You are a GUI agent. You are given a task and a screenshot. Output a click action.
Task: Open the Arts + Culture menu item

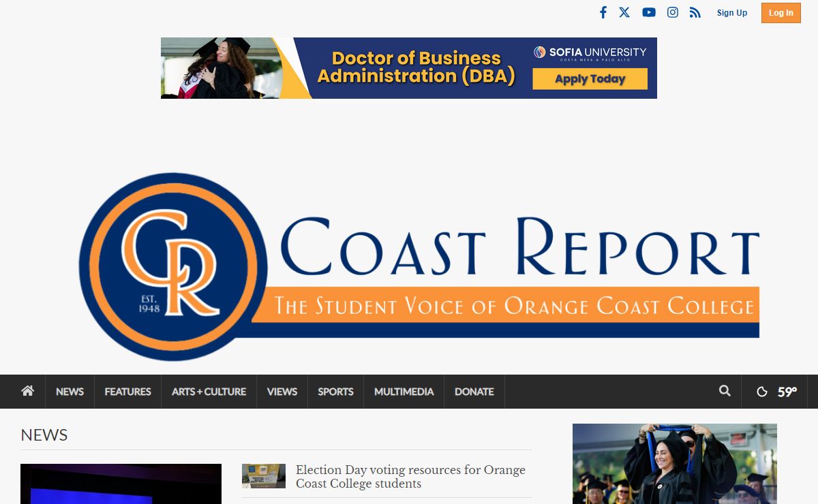(209, 392)
